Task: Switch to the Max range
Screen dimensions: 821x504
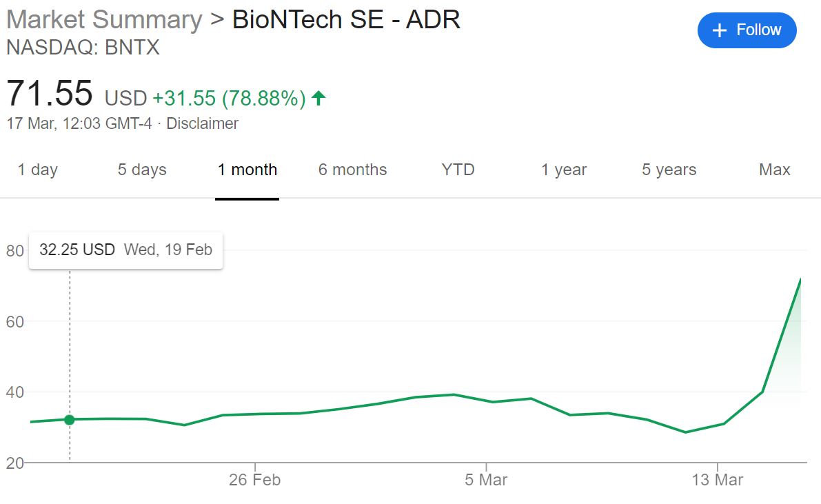Action: (x=774, y=170)
